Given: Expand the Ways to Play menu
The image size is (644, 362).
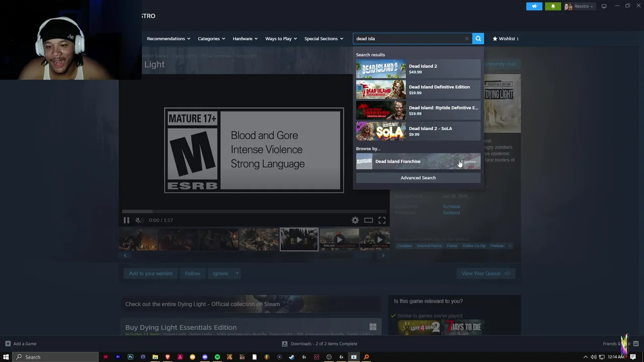Looking at the screenshot, I should (x=281, y=38).
